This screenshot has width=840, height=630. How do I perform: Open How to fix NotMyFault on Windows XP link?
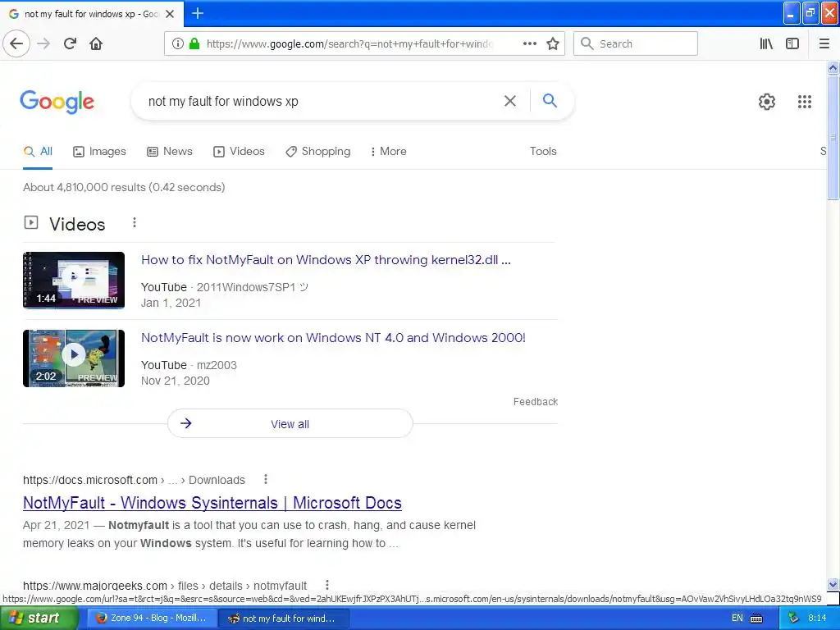(x=326, y=260)
